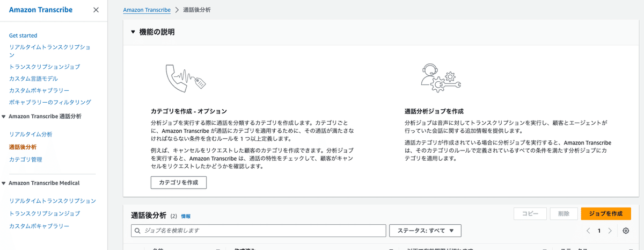
Task: Open table preferences gear icon
Action: coord(626,231)
